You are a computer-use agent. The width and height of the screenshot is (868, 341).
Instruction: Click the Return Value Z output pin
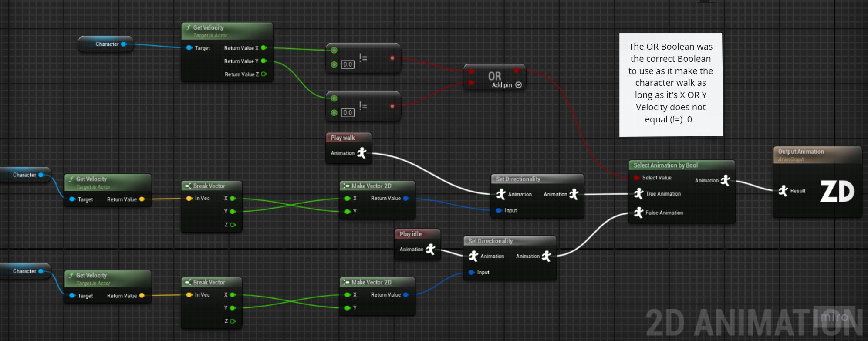263,74
